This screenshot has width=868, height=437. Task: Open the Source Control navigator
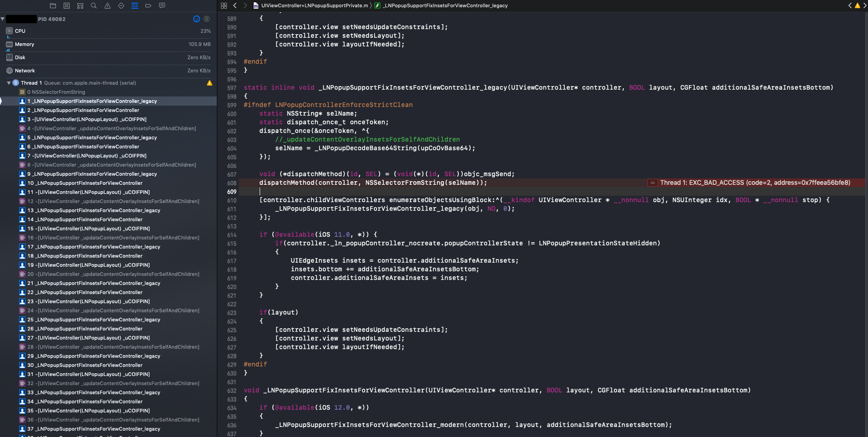point(66,5)
